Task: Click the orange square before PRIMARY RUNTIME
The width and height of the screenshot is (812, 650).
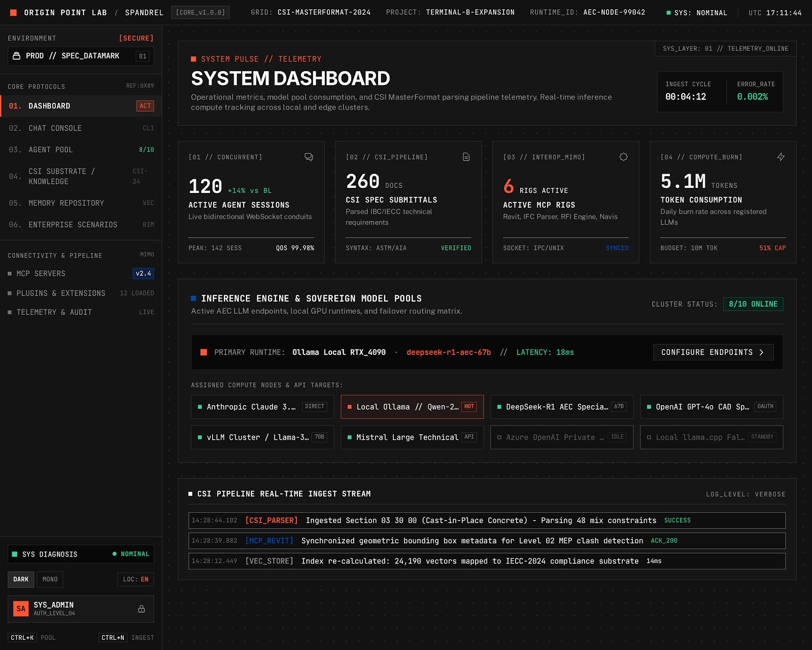Action: [204, 352]
